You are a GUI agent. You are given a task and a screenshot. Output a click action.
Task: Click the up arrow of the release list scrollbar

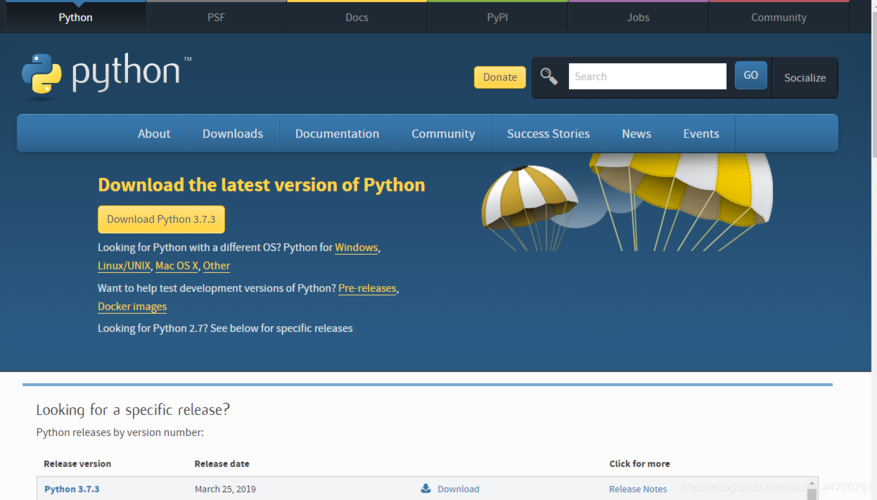click(x=812, y=485)
